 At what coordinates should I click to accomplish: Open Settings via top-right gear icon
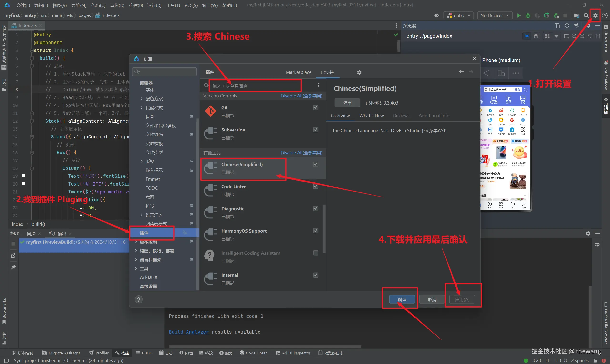click(595, 15)
